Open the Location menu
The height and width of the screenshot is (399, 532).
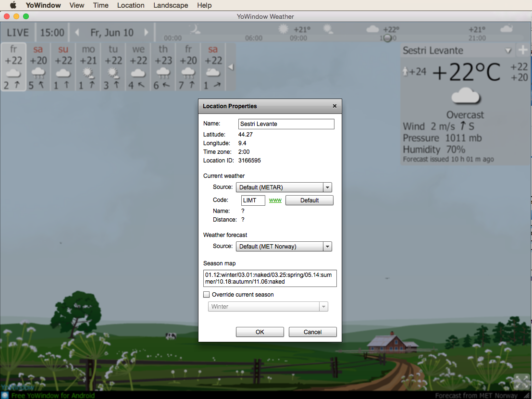131,5
